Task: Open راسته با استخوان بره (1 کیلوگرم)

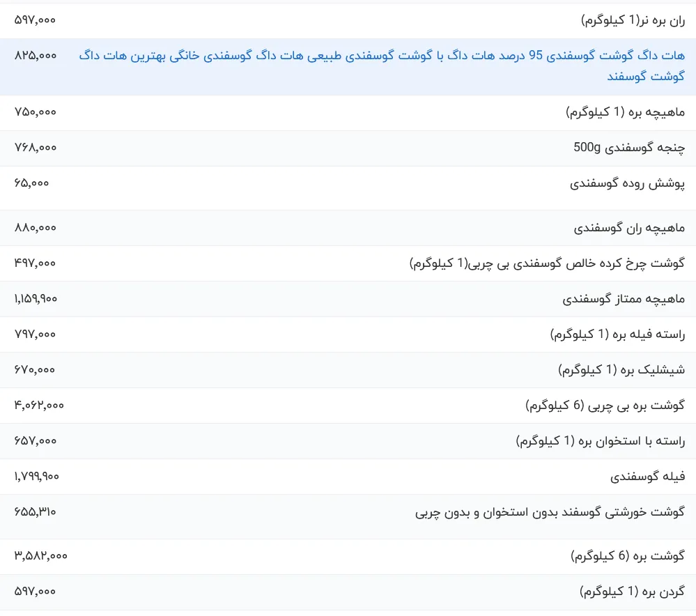Action: point(600,441)
